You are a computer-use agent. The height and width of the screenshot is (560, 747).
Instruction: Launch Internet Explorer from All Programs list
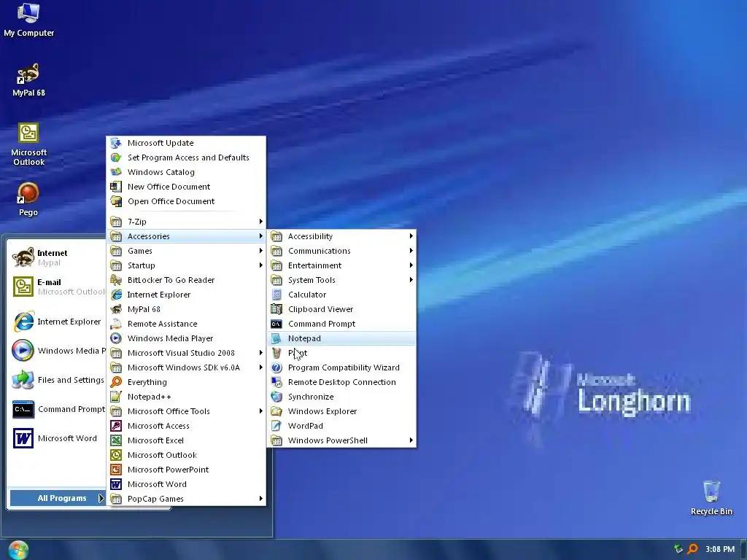[186, 295]
